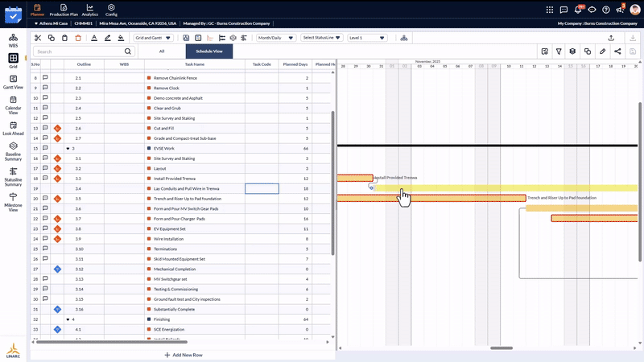This screenshot has height=362, width=644.
Task: Click the save disk icon in the right toolbar
Action: tap(633, 51)
